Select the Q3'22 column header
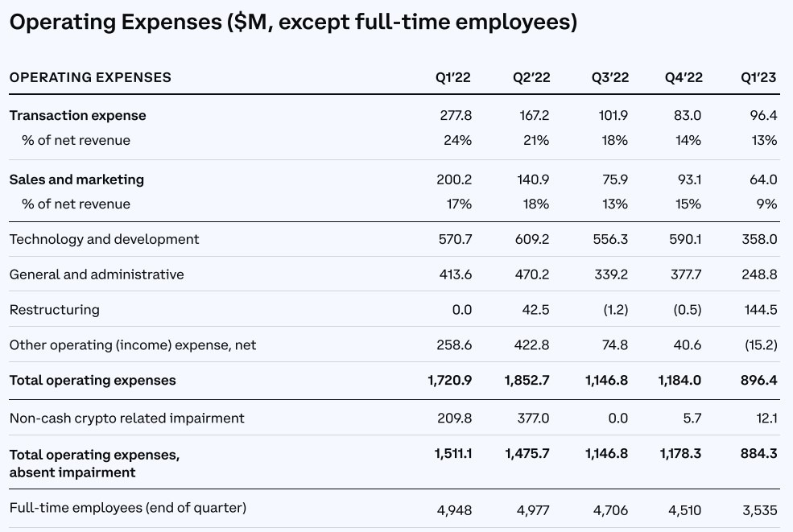 [x=610, y=77]
